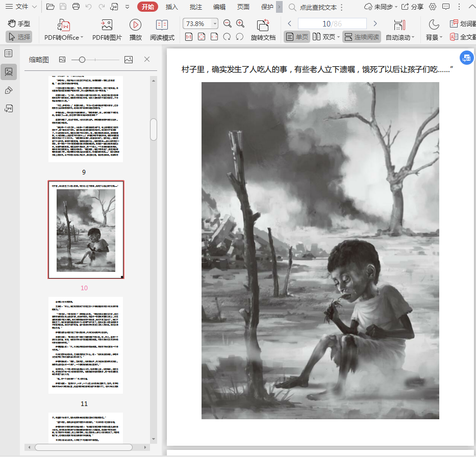This screenshot has height=457, width=476.
Task: Open the 页面 tab
Action: (243, 7)
